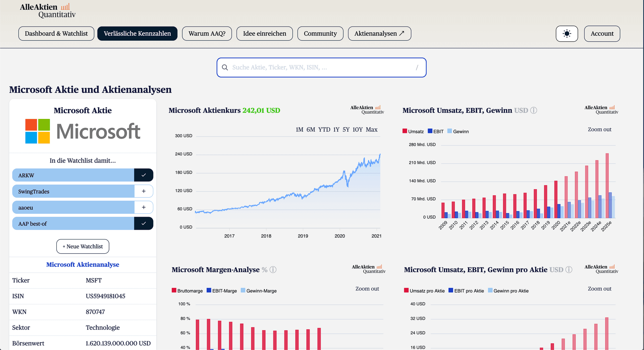This screenshot has height=350, width=644.
Task: Click the info icon beside Umsatz, EBIT, Gewinn USD
Action: click(x=534, y=111)
